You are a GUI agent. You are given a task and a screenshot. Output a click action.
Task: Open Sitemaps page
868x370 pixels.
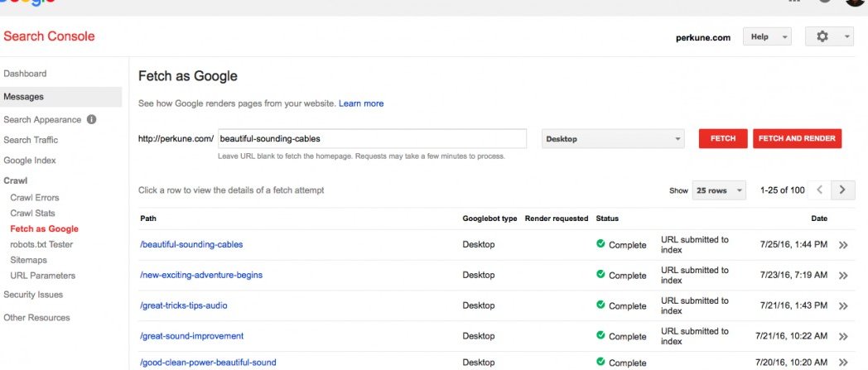tap(28, 260)
